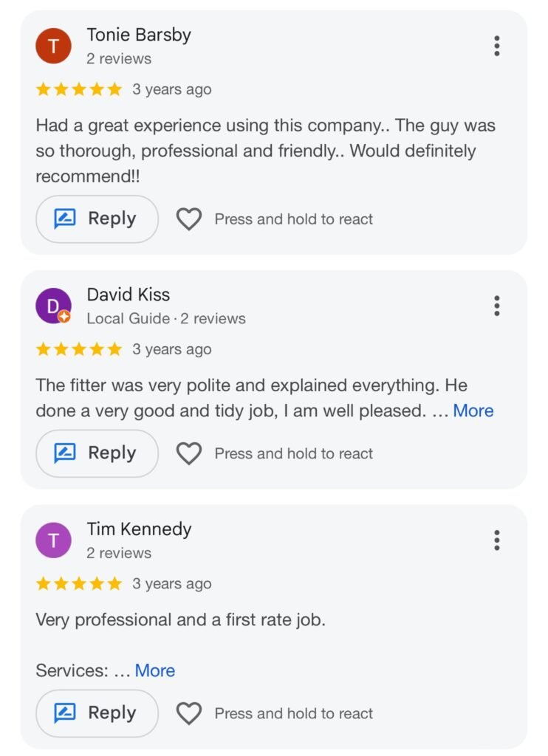
Task: Click the Local Guide badge on David Kiss's avatar
Action: [65, 317]
